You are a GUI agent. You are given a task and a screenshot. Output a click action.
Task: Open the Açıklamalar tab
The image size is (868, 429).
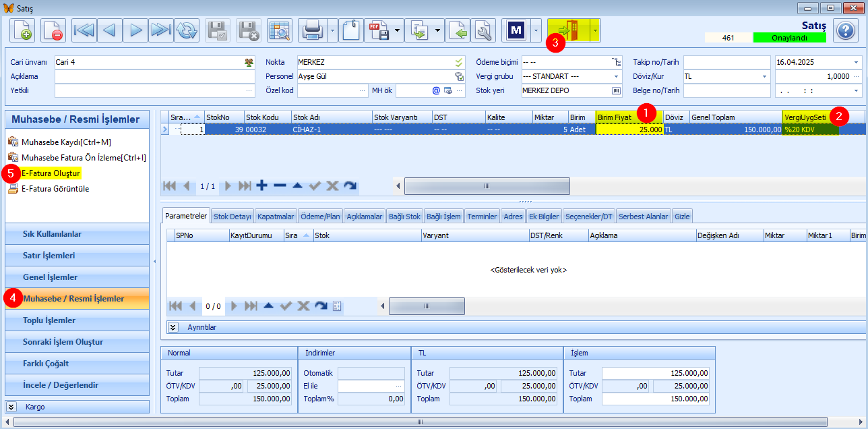(365, 217)
